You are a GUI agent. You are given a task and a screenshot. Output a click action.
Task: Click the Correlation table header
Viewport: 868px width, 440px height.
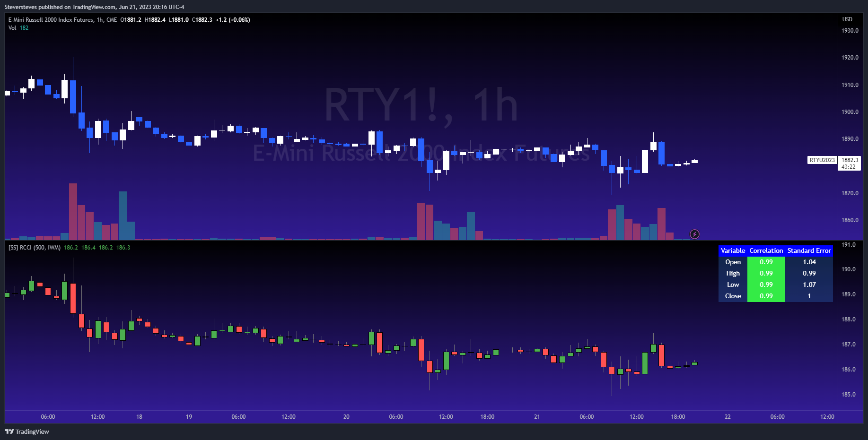click(766, 250)
